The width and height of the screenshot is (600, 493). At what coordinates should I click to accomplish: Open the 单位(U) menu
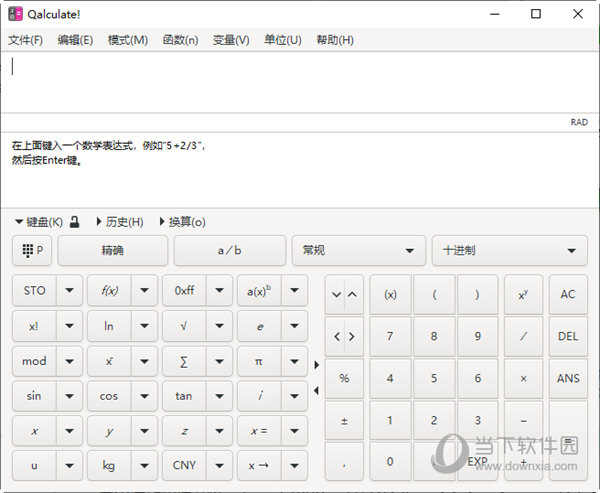tap(283, 40)
